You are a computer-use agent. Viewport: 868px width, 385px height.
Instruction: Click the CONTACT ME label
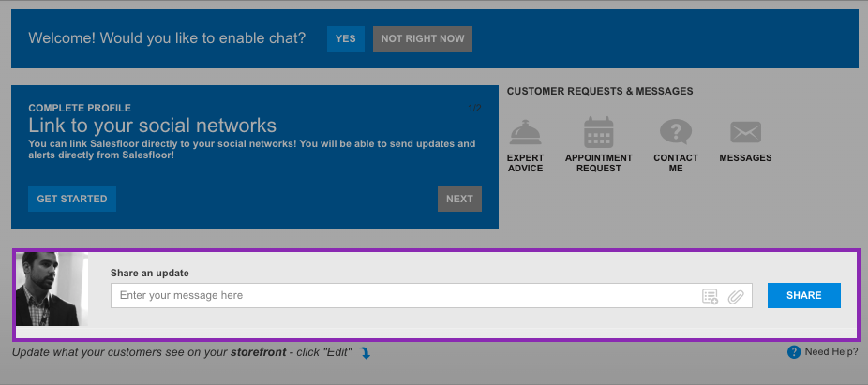[x=675, y=163]
